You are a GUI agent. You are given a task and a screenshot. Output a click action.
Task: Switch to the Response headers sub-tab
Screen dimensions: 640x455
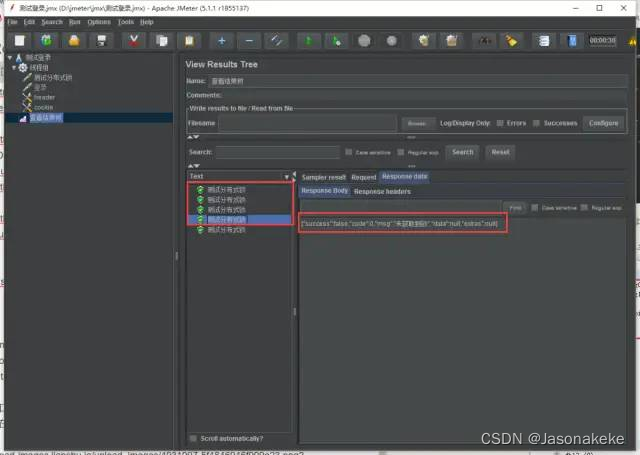pyautogui.click(x=382, y=191)
